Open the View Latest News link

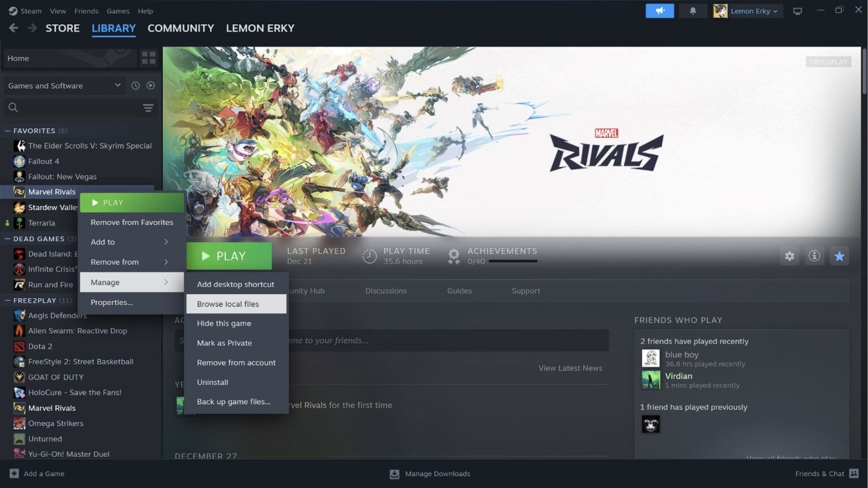570,368
